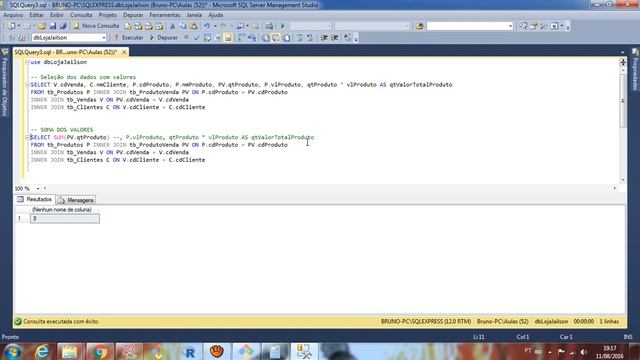Click the editor split-window handle
The image size is (640, 360).
[622, 62]
